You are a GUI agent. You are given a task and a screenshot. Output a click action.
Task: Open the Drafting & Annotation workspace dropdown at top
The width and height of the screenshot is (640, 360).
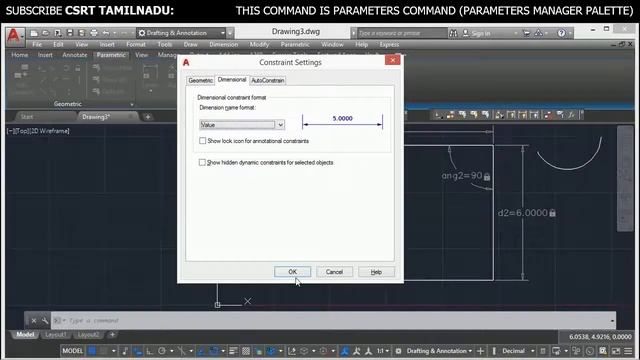[x=182, y=33]
